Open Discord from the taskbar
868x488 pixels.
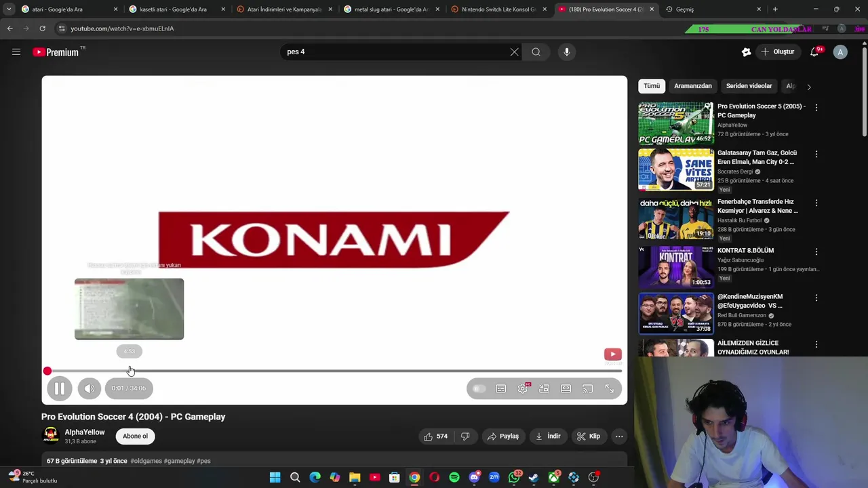(x=474, y=477)
